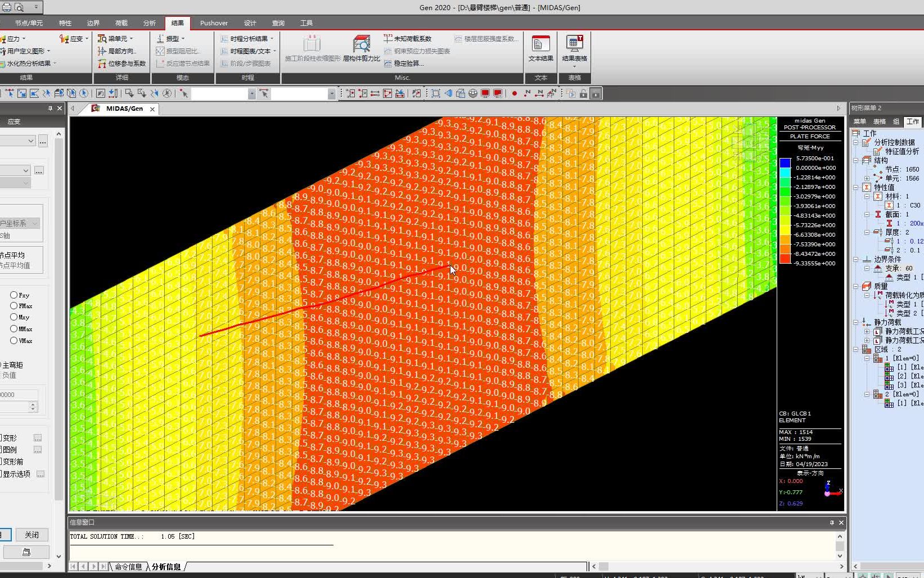Click the 水化热分析结果 icon

point(3,63)
